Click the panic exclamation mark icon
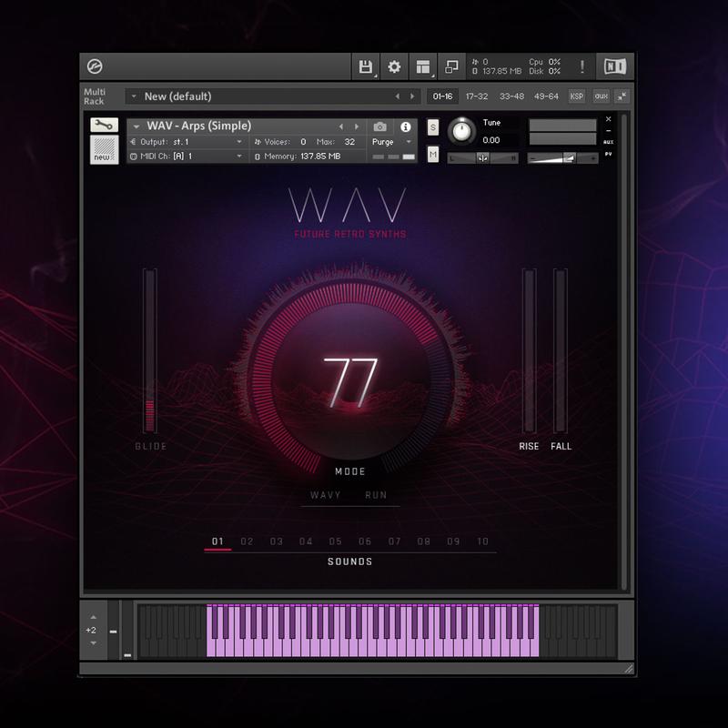 point(582,66)
